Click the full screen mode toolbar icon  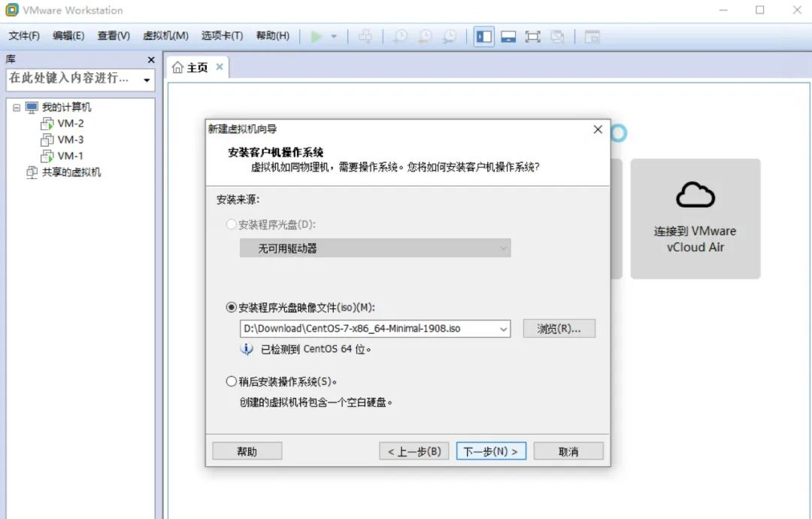tap(532, 37)
